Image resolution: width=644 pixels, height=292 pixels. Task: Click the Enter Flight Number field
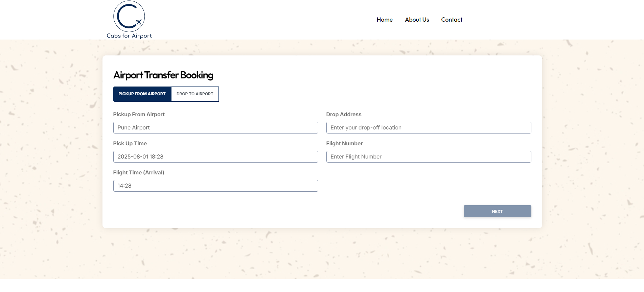[429, 157]
